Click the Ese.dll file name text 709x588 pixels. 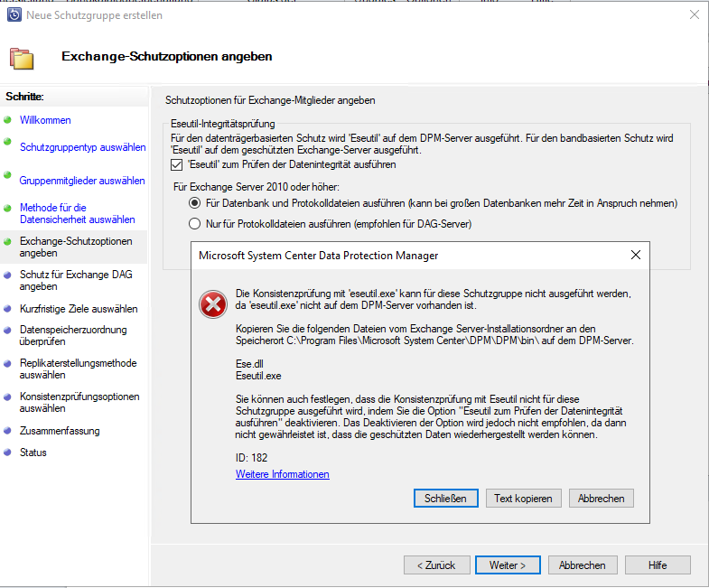click(249, 364)
